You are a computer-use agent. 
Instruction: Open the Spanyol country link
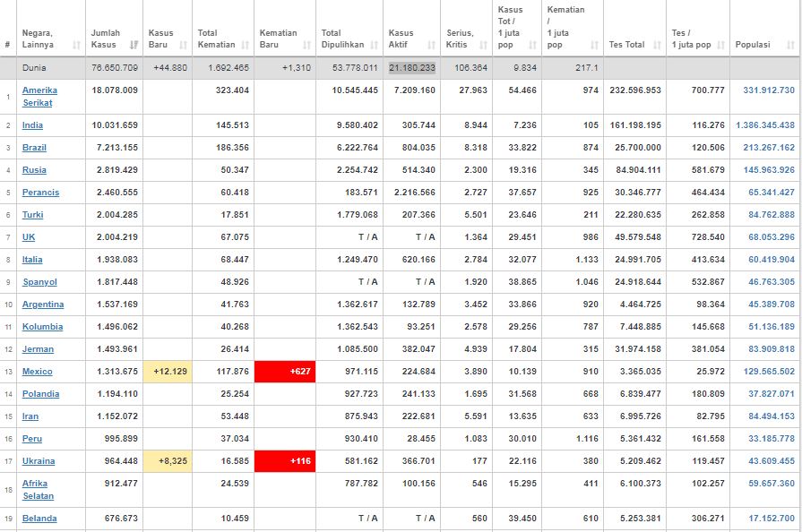[x=39, y=282]
